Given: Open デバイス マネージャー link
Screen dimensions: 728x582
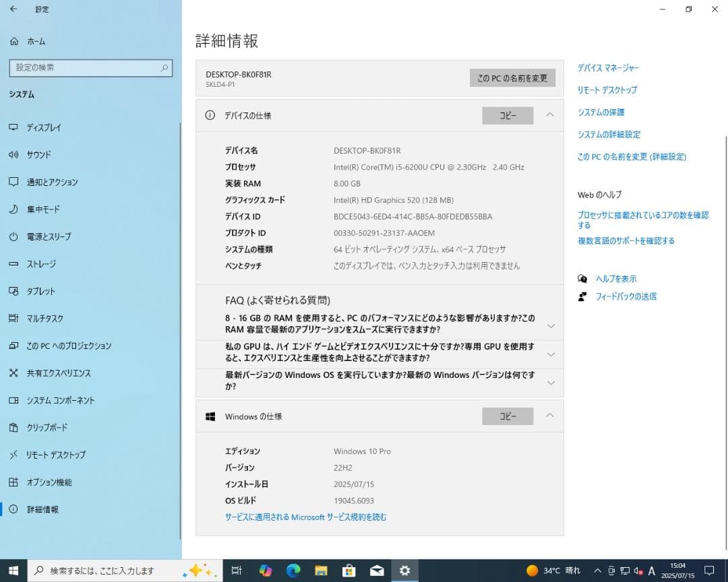Looking at the screenshot, I should [608, 67].
